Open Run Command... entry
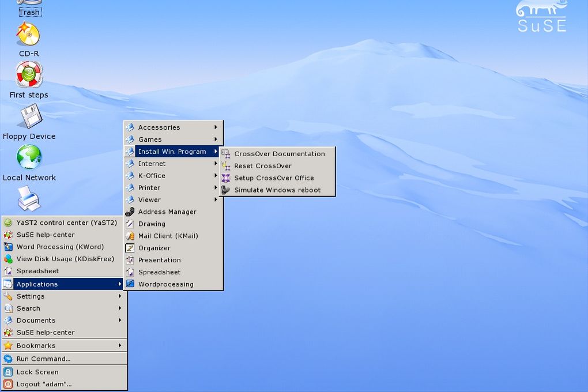This screenshot has height=392, width=588. click(65, 359)
